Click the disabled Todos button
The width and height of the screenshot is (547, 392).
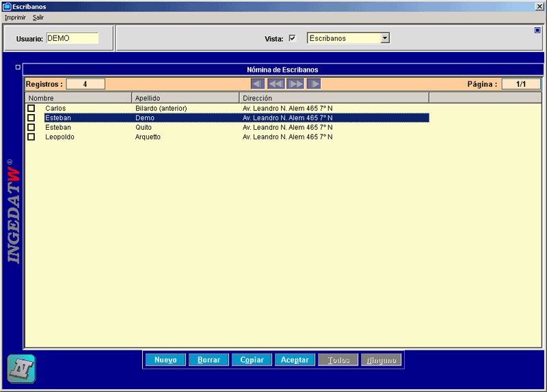338,360
